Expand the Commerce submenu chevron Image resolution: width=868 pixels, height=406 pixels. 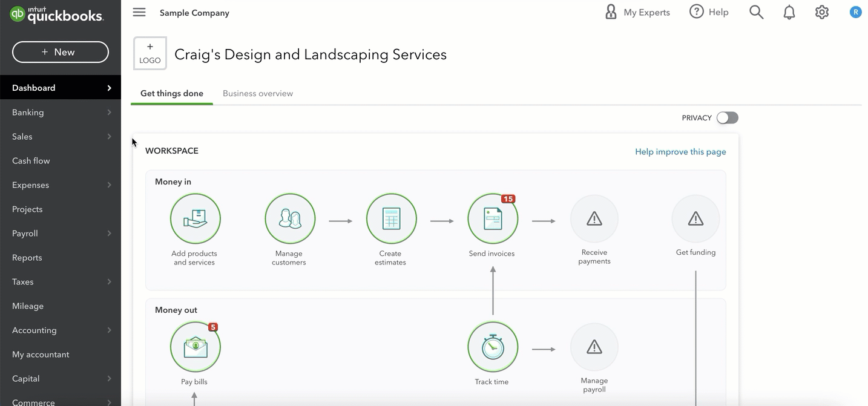coord(109,402)
